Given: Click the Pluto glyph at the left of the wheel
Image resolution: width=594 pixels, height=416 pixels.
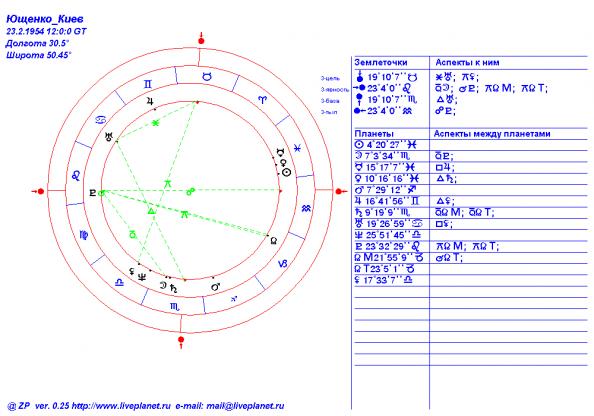Looking at the screenshot, I should pyautogui.click(x=92, y=193).
